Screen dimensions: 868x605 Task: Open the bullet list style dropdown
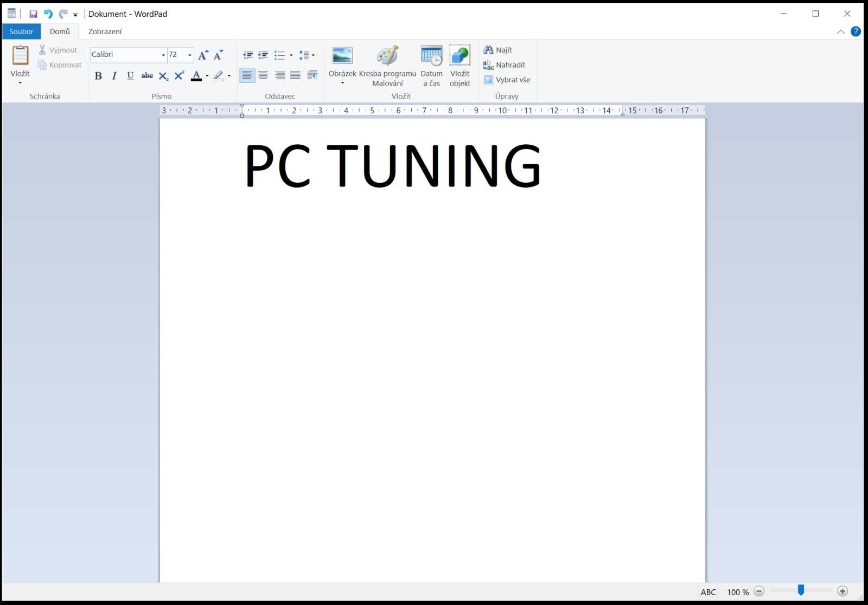point(291,55)
